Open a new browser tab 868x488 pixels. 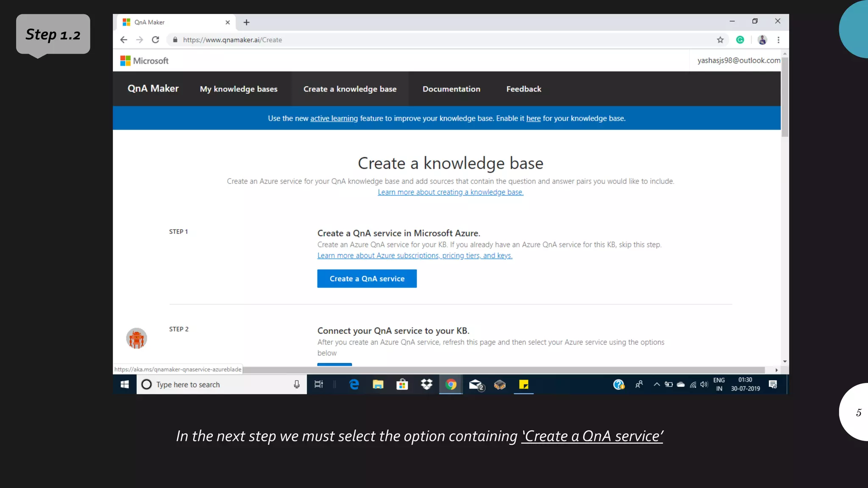coord(247,22)
